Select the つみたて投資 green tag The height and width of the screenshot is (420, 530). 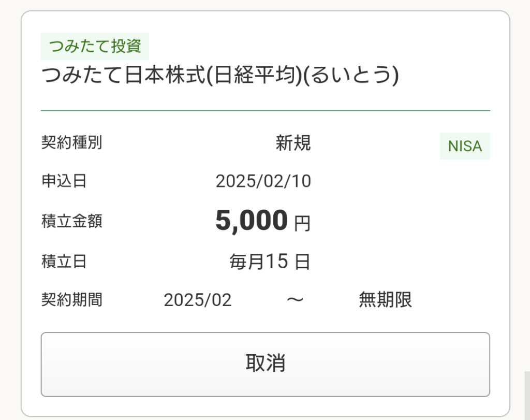(x=95, y=46)
